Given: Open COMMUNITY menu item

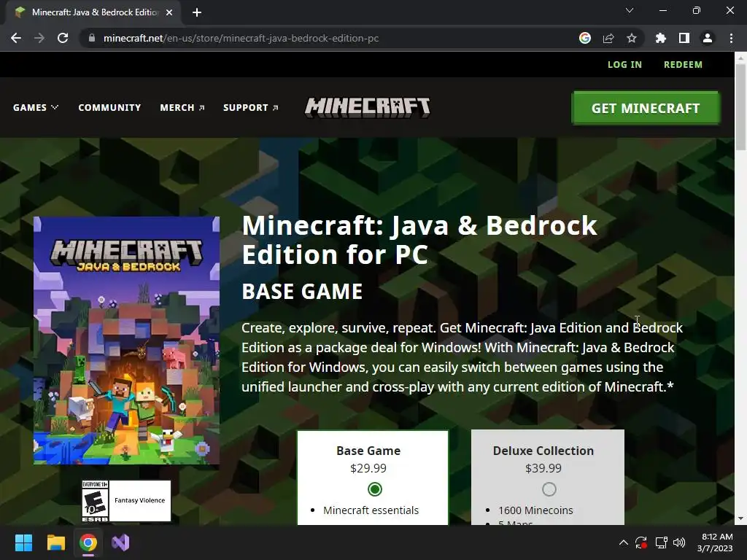Looking at the screenshot, I should coord(109,108).
